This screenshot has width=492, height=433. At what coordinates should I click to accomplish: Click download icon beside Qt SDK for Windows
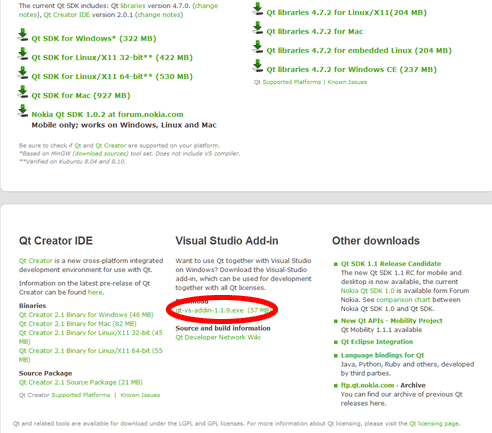[x=23, y=35]
